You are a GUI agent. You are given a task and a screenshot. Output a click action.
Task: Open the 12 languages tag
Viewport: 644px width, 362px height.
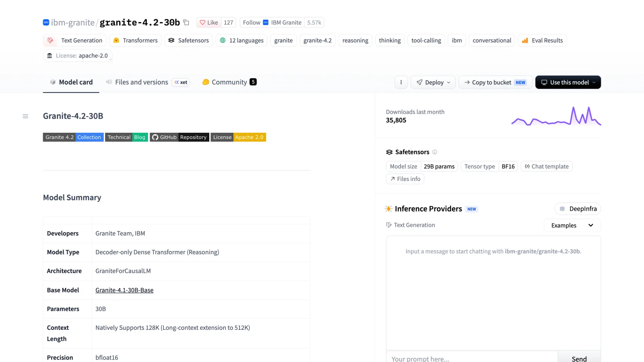pyautogui.click(x=242, y=41)
